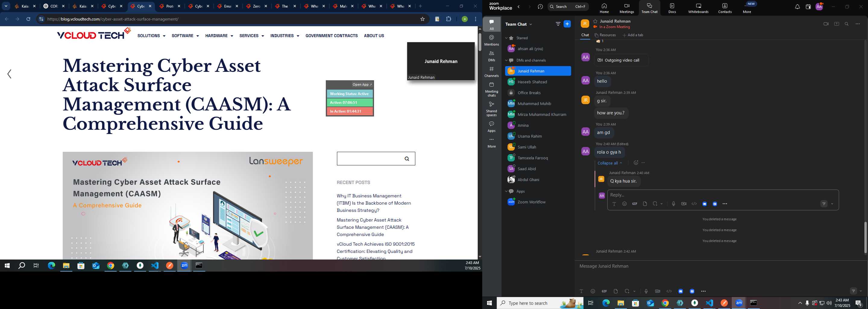Open About Us page in browser
Viewport: 868px width, 309px height.
click(x=374, y=36)
